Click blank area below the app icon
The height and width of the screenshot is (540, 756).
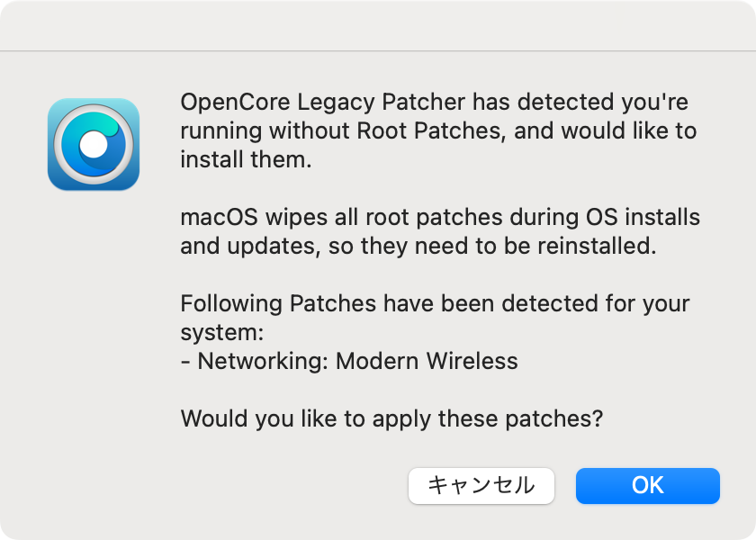pyautogui.click(x=94, y=313)
